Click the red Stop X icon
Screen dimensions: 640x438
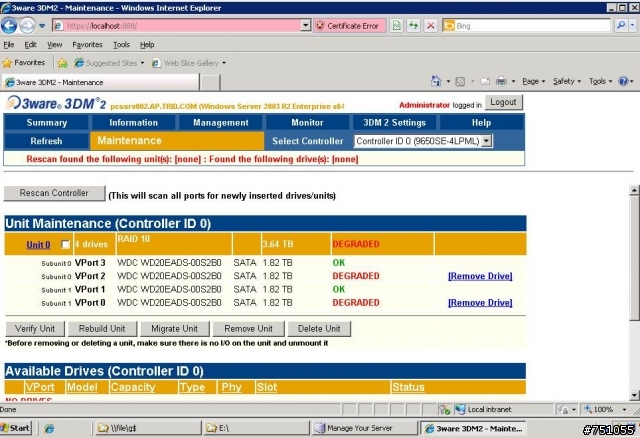(x=431, y=26)
